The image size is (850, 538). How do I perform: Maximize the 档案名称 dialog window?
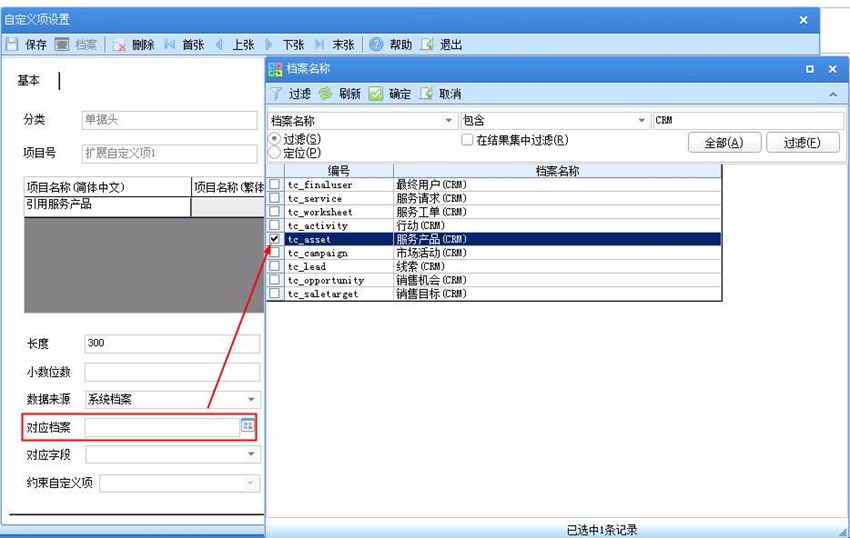tap(809, 69)
